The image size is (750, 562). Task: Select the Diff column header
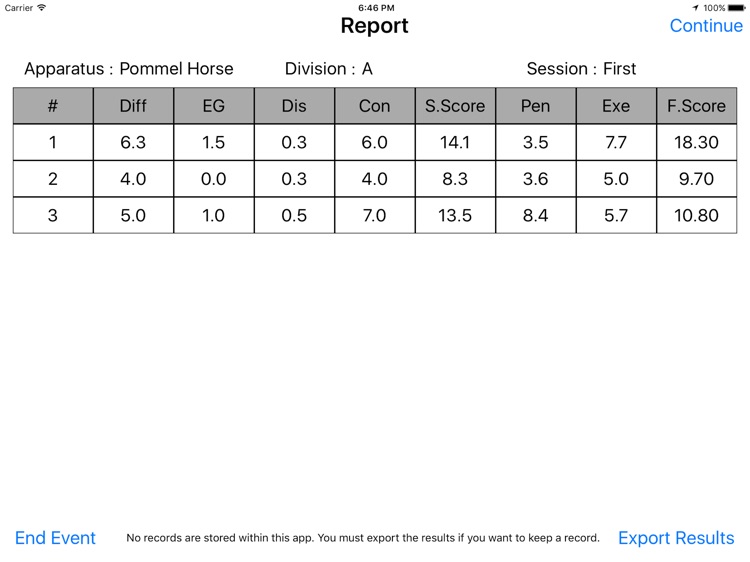click(133, 106)
